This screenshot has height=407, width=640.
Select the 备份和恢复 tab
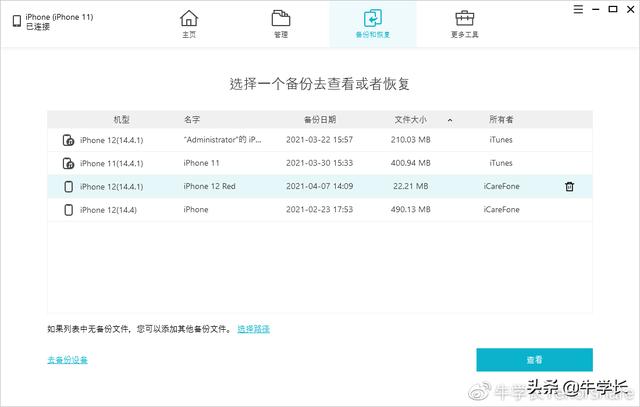click(373, 24)
